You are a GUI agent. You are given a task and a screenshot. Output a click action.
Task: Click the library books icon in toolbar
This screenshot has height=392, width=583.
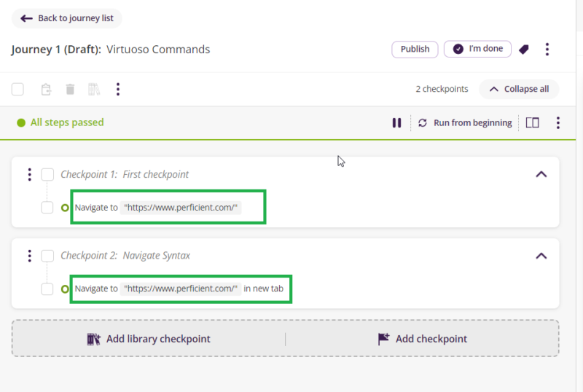tap(93, 90)
